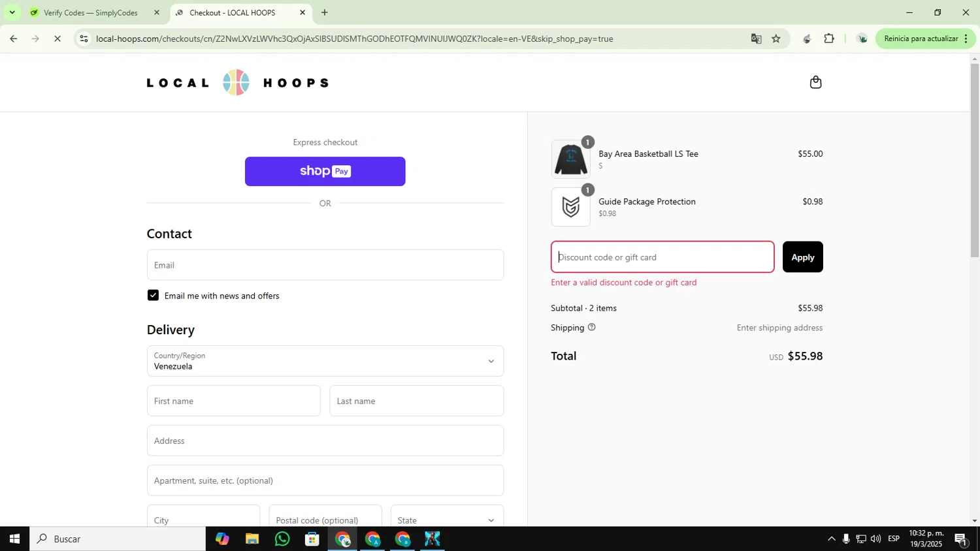980x551 pixels.
Task: Click the page vertical scrollbar
Action: pyautogui.click(x=975, y=161)
